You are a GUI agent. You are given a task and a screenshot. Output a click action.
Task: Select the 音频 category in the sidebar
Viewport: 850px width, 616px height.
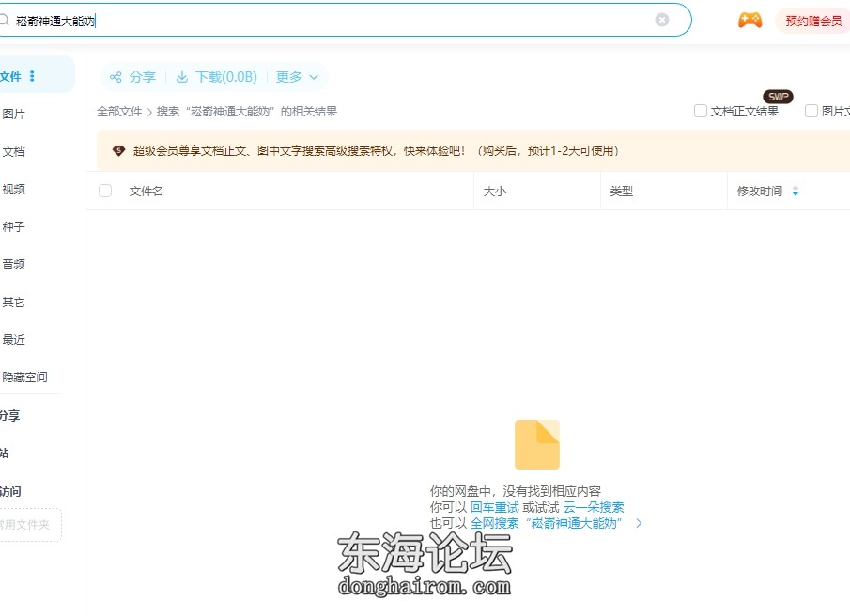click(x=14, y=264)
